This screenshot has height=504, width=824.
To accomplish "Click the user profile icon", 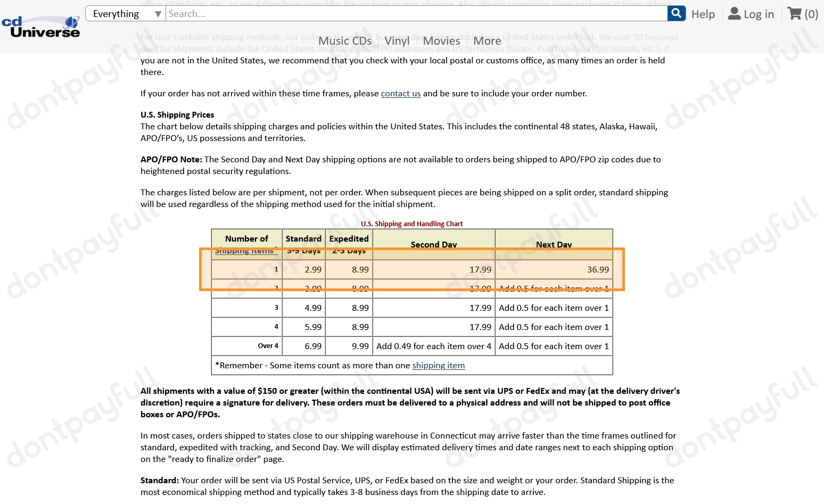I will tap(734, 14).
